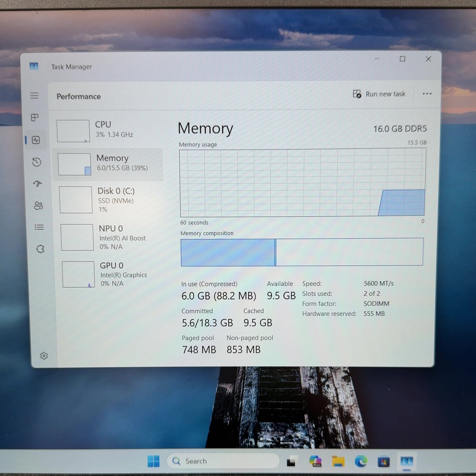
Task: Open the Services page icon
Action: click(40, 249)
